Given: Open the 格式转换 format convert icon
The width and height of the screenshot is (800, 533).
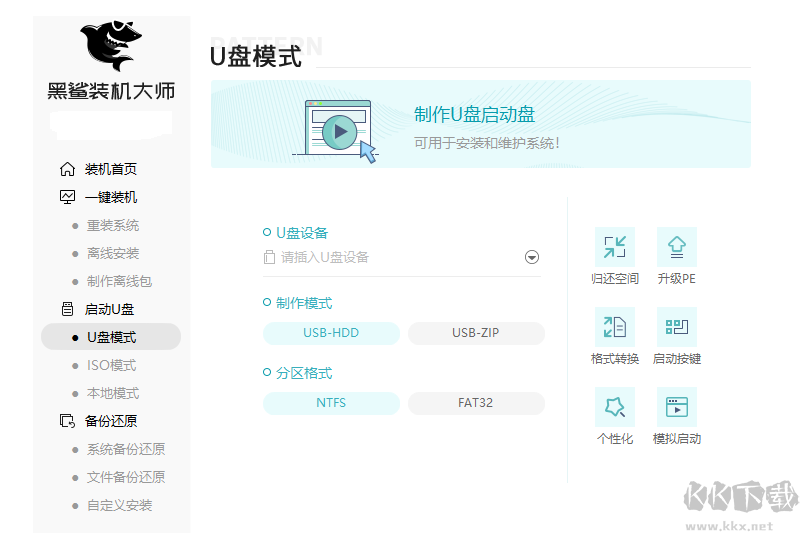Looking at the screenshot, I should [615, 327].
